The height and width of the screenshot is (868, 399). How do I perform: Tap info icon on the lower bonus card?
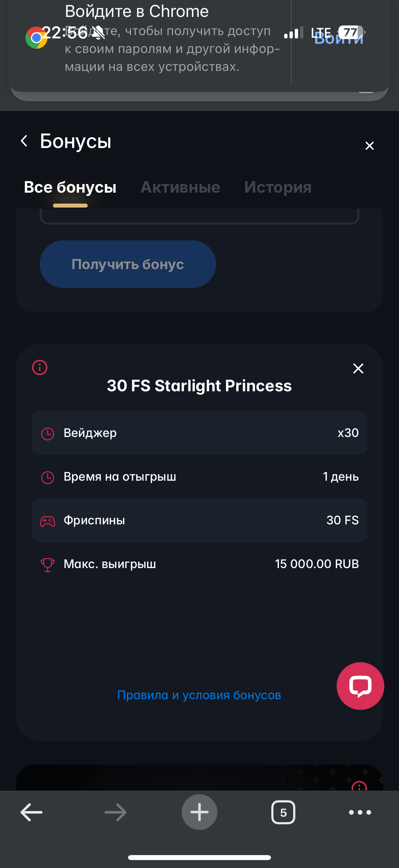point(359,787)
